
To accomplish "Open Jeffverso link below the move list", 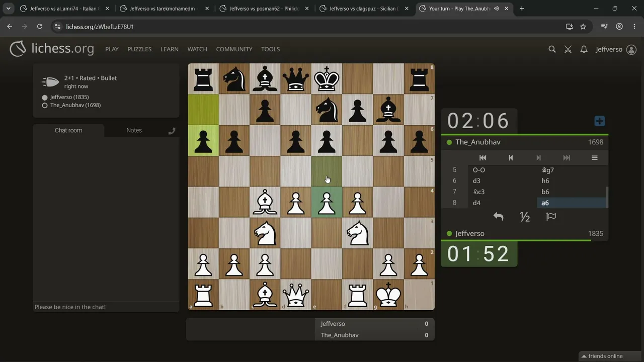I will (x=470, y=234).
